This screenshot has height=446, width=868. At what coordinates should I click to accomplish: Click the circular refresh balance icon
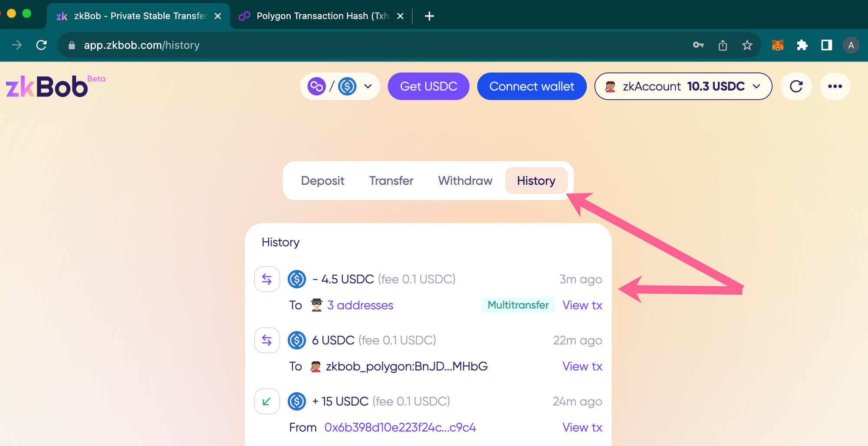[x=796, y=86]
